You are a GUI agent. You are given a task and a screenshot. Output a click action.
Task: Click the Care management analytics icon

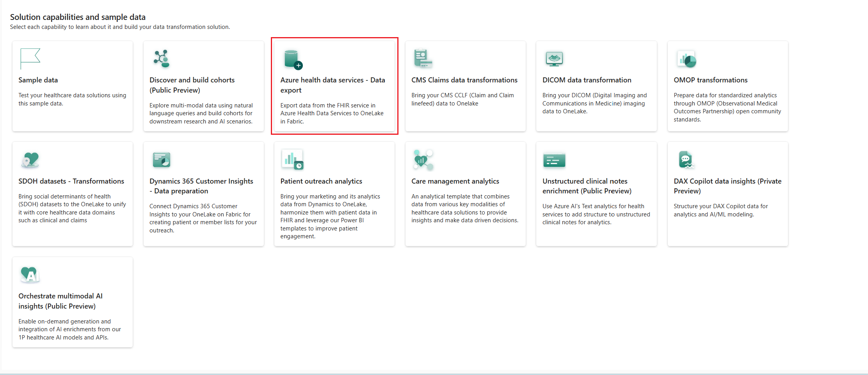[x=423, y=160]
